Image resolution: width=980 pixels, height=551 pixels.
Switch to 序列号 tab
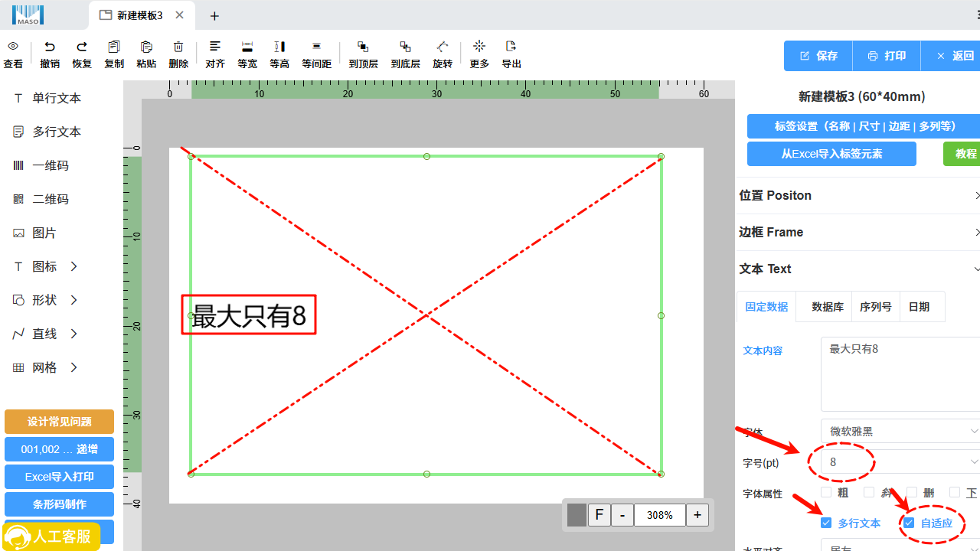coord(876,306)
